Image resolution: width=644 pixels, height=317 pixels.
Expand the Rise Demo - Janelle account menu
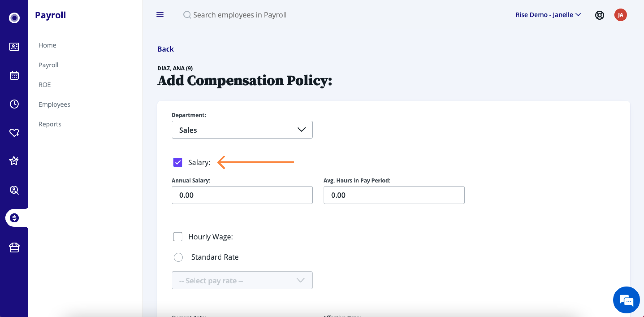548,15
